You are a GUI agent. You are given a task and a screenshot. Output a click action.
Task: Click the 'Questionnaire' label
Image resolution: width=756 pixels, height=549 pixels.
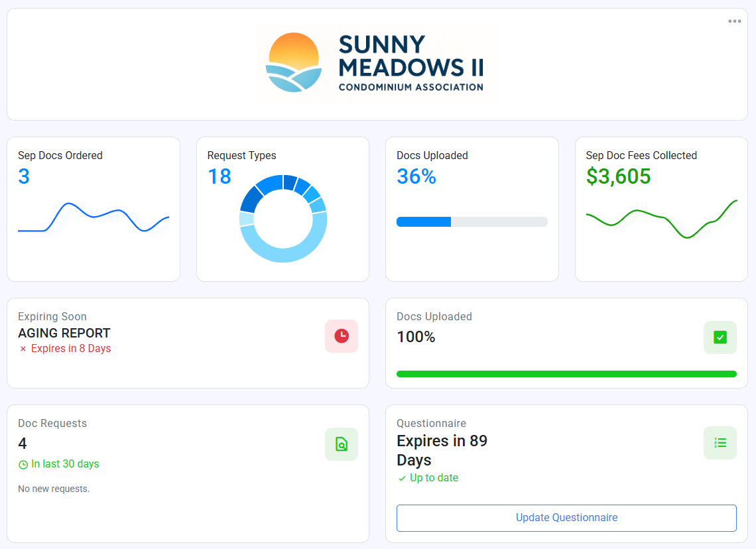click(431, 423)
